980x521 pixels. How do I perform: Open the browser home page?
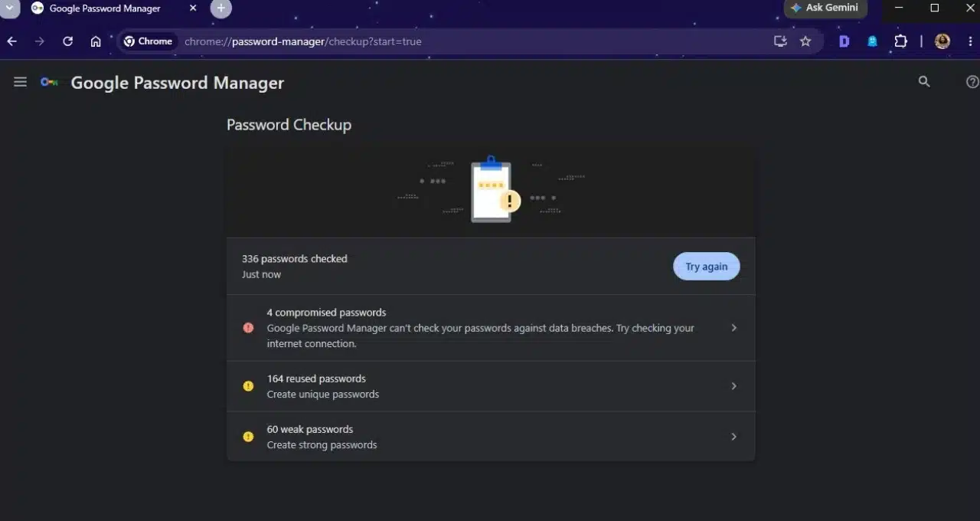96,41
